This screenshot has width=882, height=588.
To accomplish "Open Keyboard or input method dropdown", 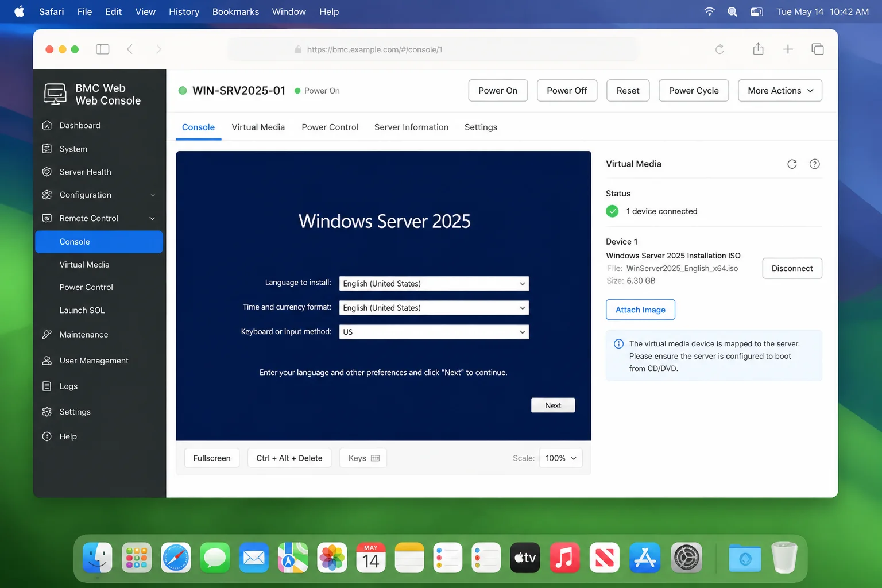I will pos(434,332).
